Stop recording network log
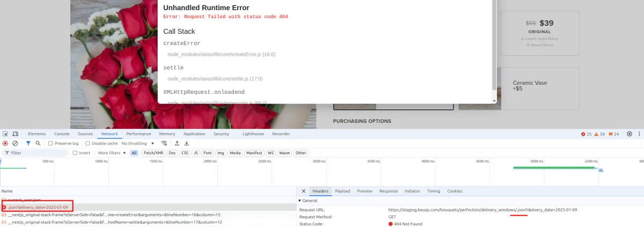The height and width of the screenshot is (227, 644). point(5,143)
